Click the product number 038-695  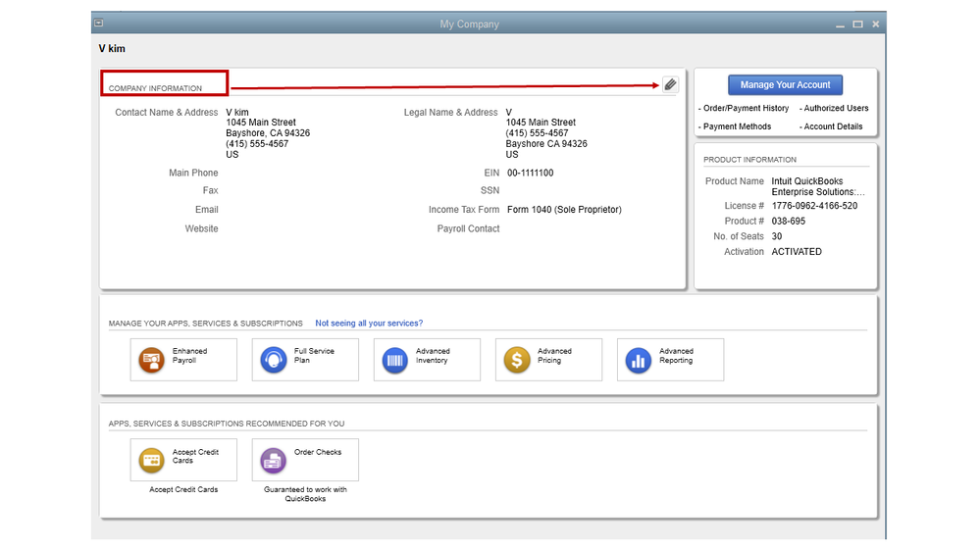(788, 222)
